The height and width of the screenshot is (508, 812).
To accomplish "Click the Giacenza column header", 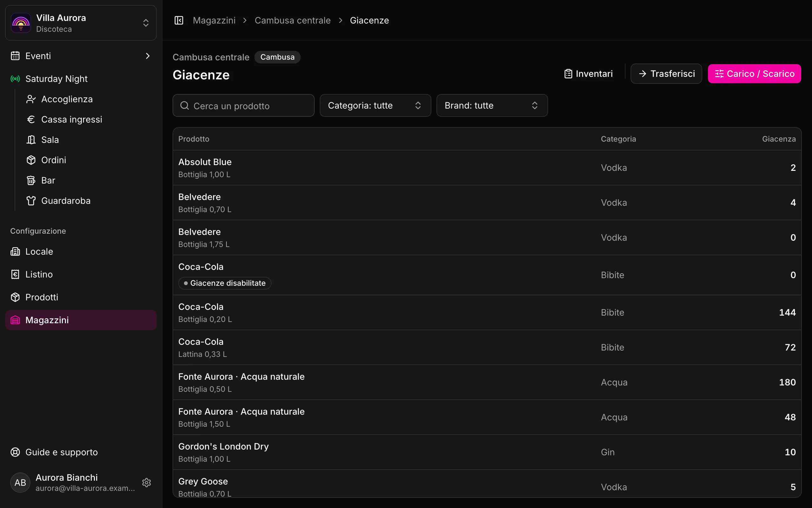I will point(779,139).
